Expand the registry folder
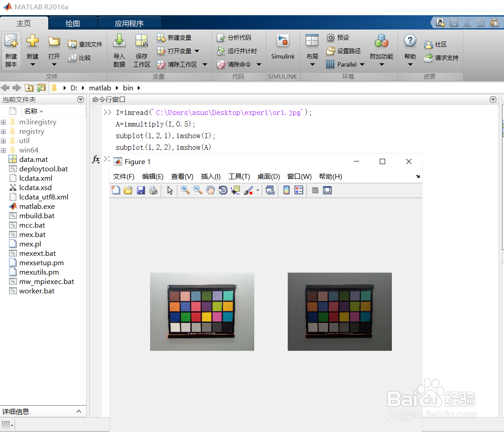Image resolution: width=504 pixels, height=432 pixels. coord(3,131)
